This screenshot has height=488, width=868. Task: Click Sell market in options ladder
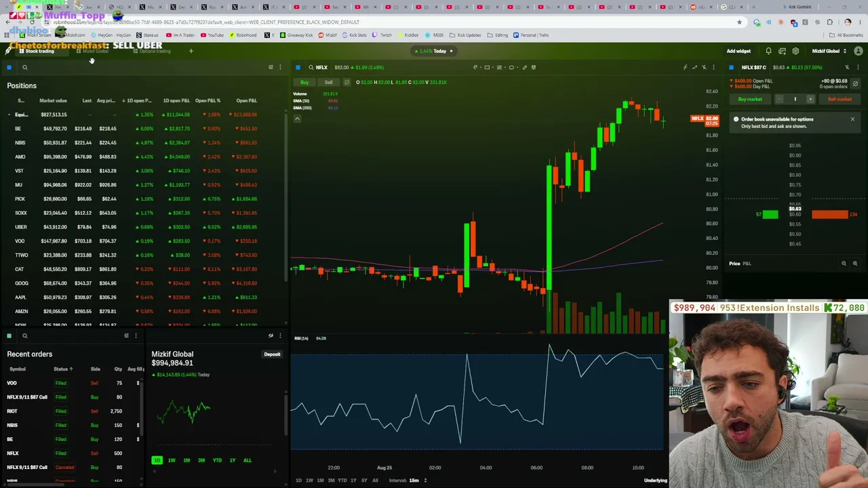click(x=840, y=99)
